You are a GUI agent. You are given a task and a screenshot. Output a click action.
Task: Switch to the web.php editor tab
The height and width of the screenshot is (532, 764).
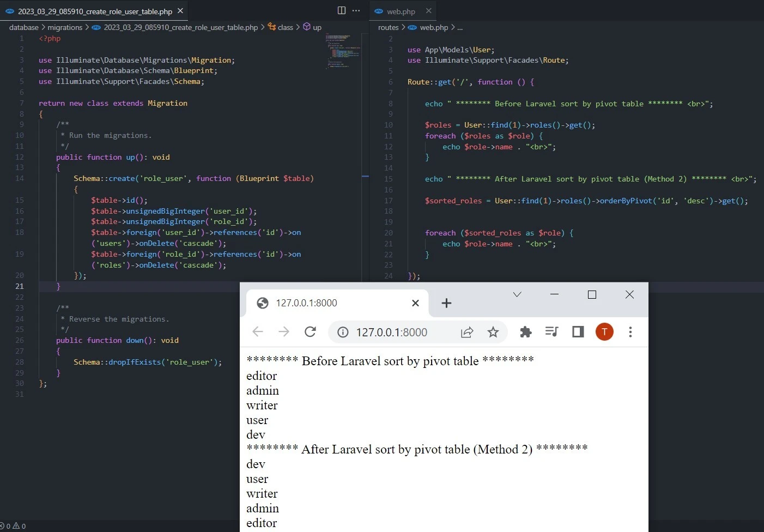click(401, 11)
